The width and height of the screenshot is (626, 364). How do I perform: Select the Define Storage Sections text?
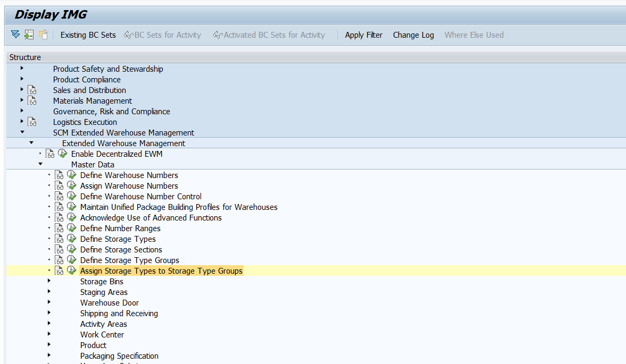(x=121, y=250)
